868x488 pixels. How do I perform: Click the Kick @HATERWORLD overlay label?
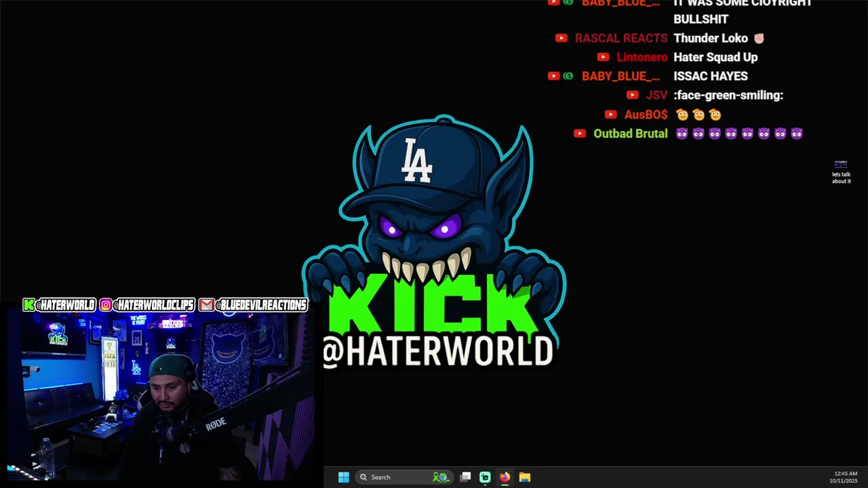point(60,305)
